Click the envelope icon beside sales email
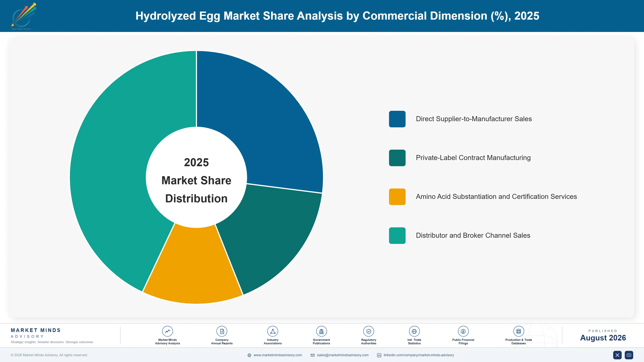The height and width of the screenshot is (362, 644). 313,355
